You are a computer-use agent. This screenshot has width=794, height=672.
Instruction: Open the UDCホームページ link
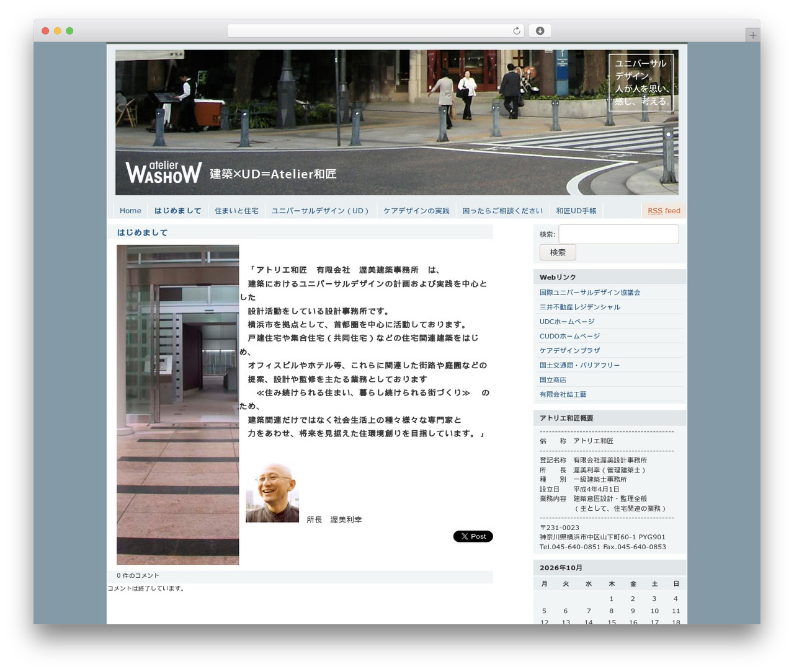[567, 322]
